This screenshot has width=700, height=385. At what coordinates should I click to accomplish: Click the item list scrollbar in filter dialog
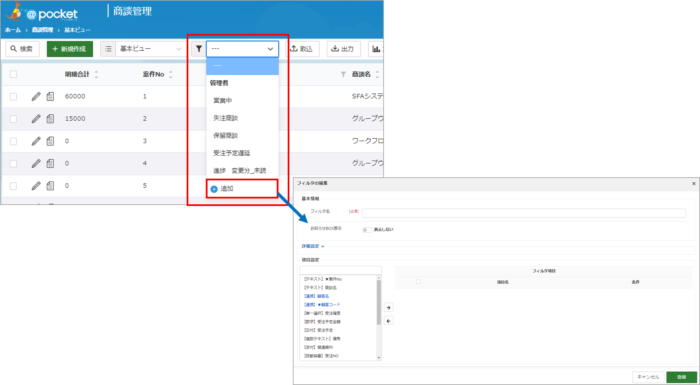[x=379, y=301]
